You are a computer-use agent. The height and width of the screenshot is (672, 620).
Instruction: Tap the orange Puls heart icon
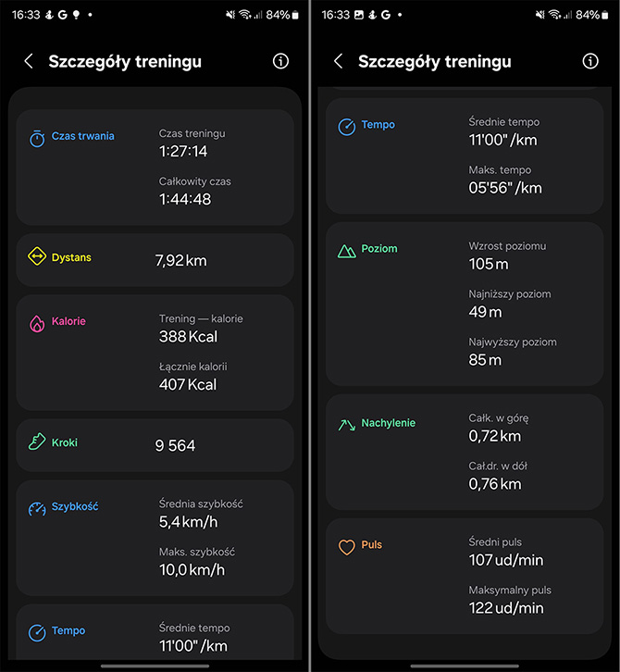pyautogui.click(x=347, y=547)
